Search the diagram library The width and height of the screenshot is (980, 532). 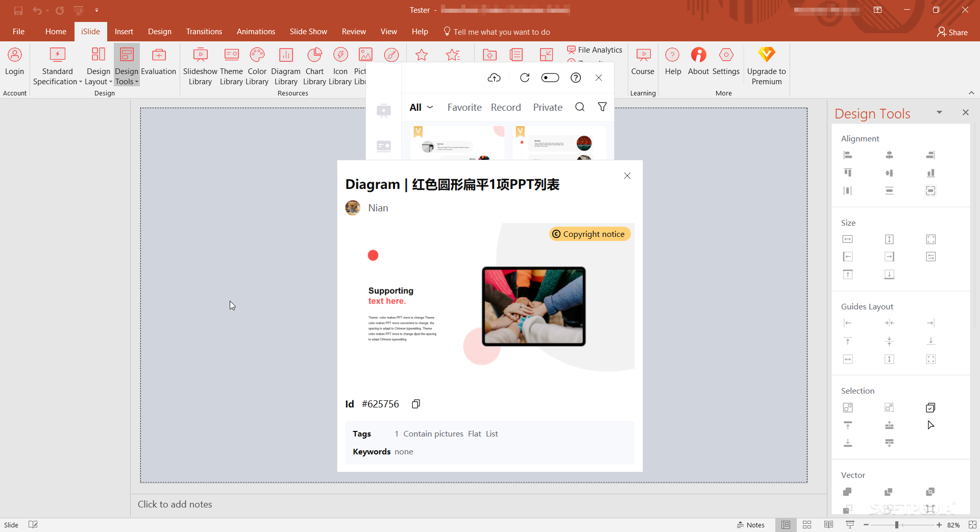coord(580,107)
